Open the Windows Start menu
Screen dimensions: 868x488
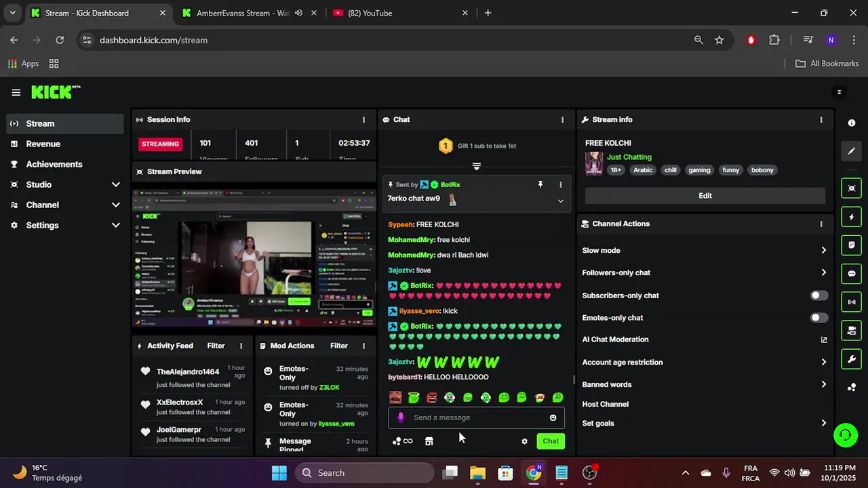pyautogui.click(x=279, y=473)
